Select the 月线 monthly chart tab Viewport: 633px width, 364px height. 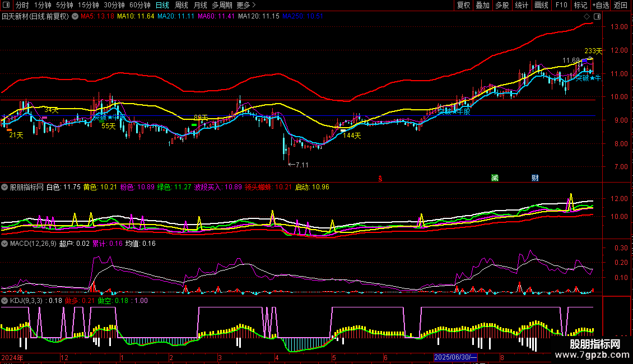pos(200,5)
